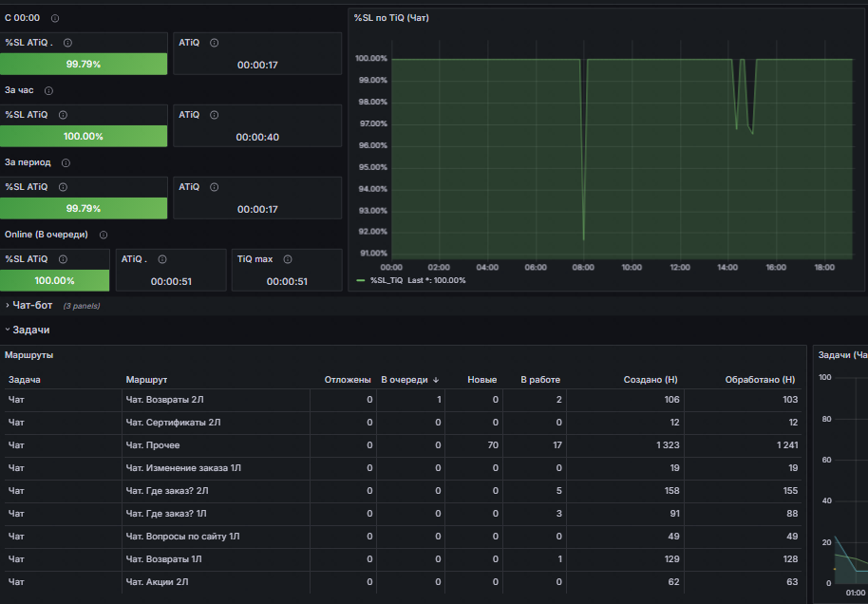Click '%SL по TiQ (Чат)' panel title
The width and height of the screenshot is (868, 604).
click(391, 18)
